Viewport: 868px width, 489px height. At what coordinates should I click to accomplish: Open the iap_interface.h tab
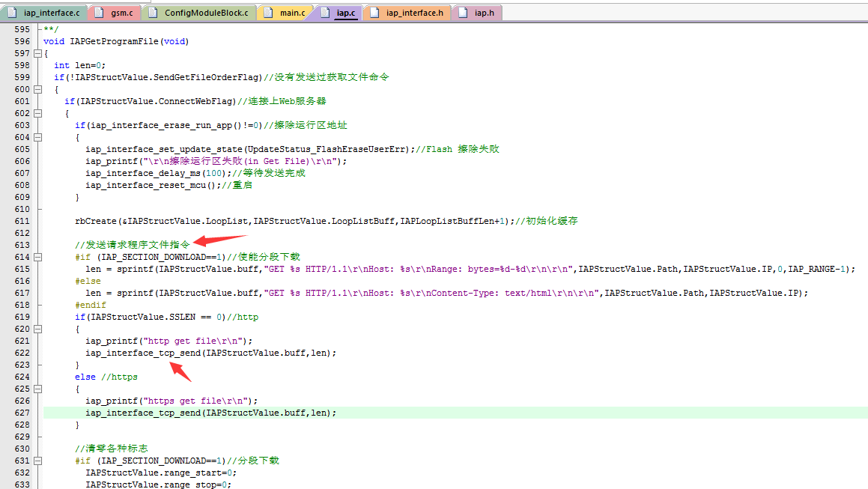407,12
